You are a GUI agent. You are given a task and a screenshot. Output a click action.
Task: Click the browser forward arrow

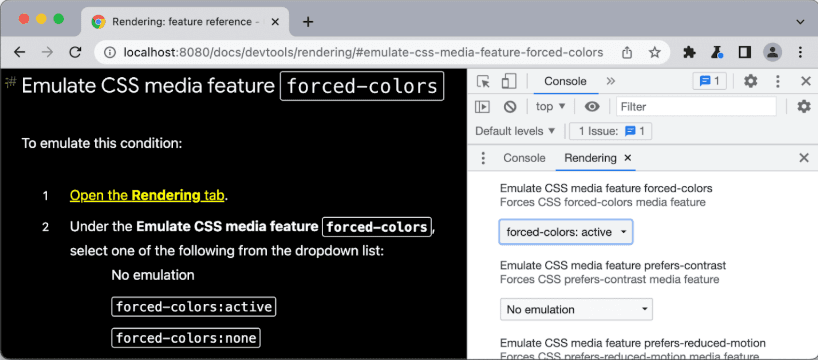point(47,52)
